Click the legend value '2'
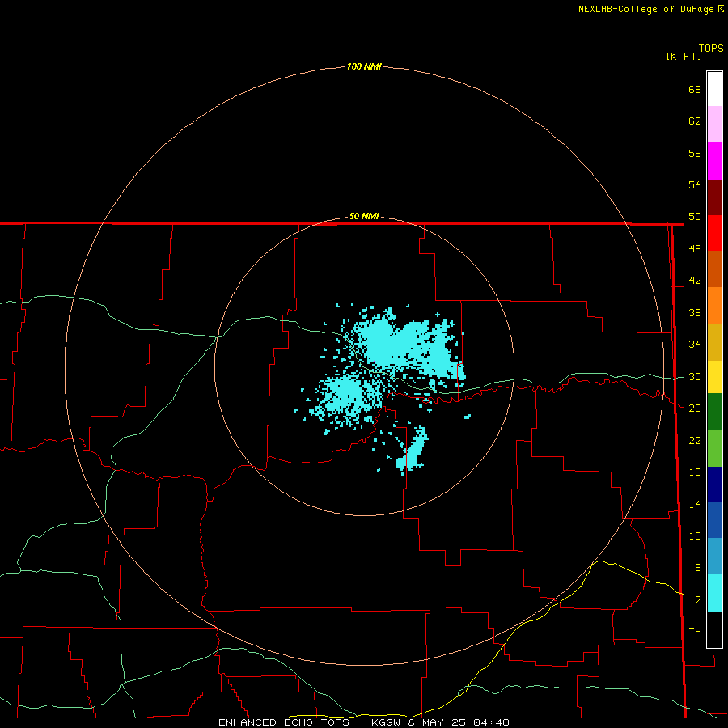The height and width of the screenshot is (728, 728). point(697,599)
